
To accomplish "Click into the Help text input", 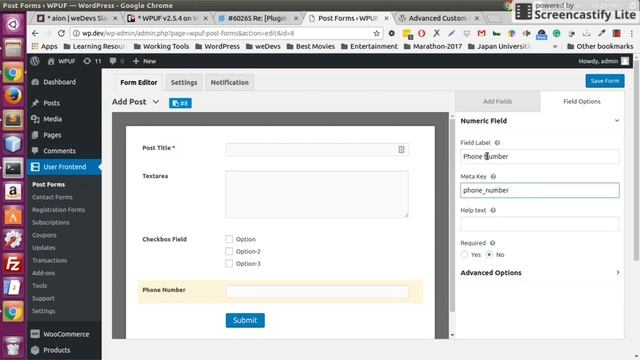I will click(540, 224).
